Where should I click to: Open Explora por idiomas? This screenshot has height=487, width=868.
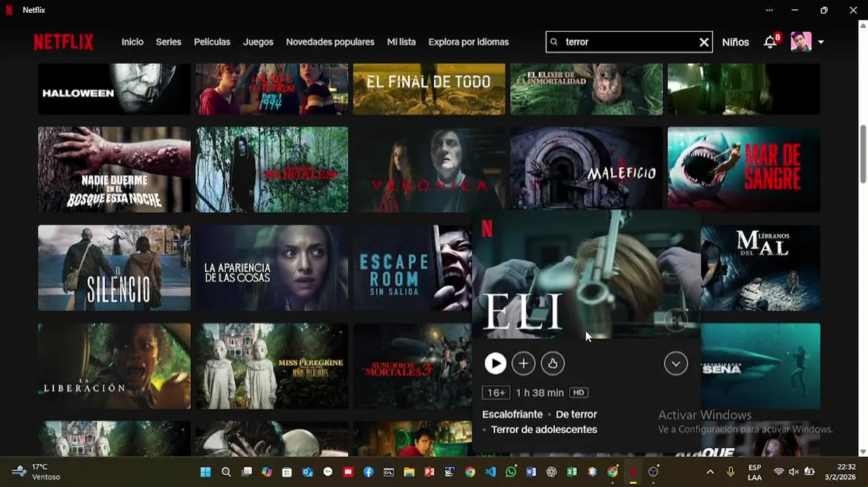pyautogui.click(x=468, y=42)
